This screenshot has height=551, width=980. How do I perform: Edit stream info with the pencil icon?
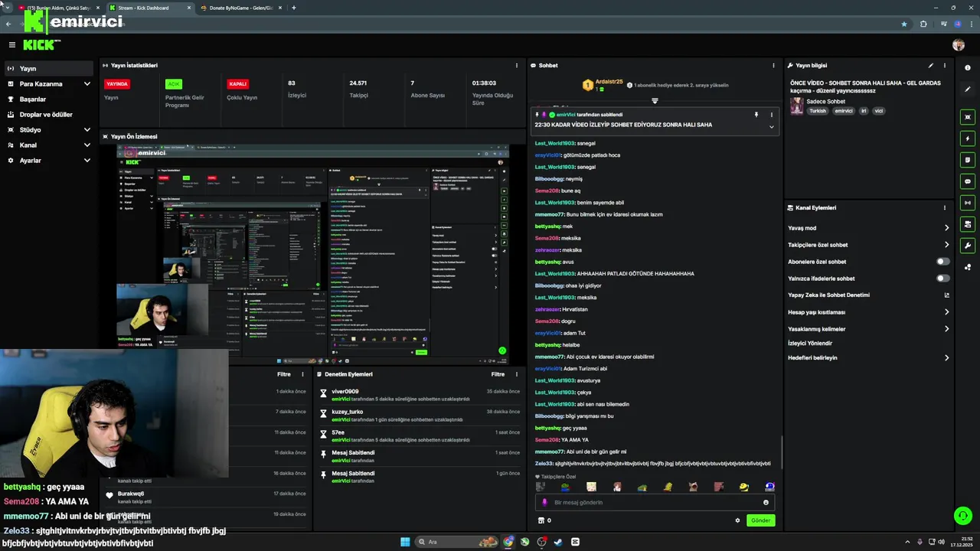coord(931,66)
